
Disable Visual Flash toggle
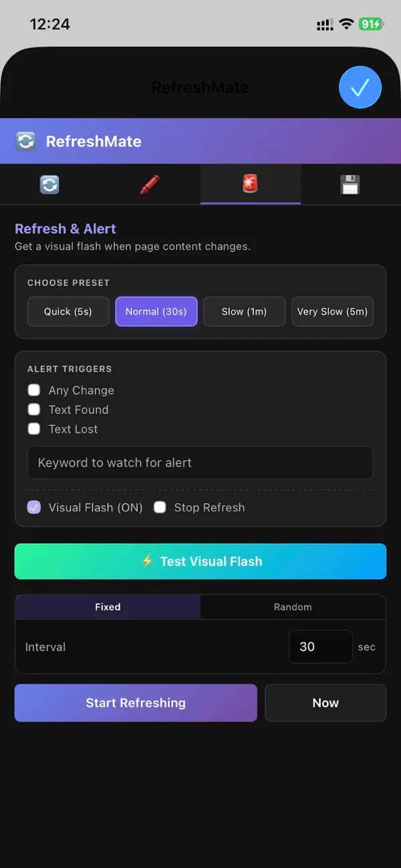[33, 507]
